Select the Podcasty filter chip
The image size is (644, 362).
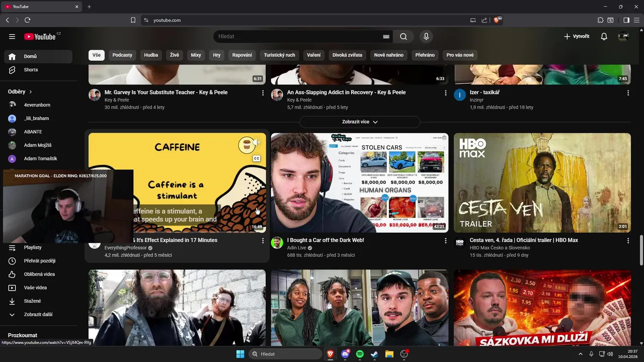click(122, 55)
